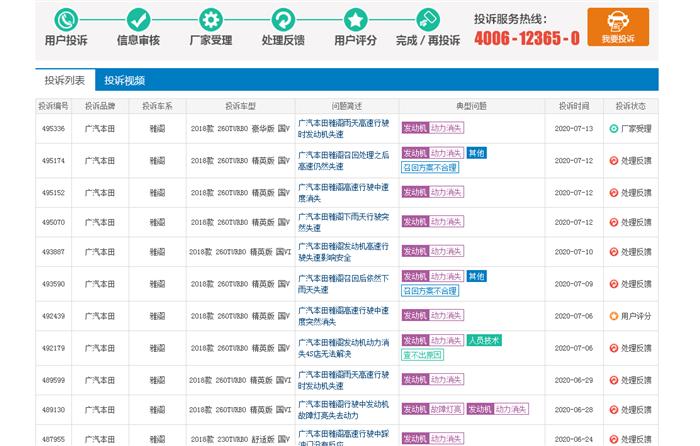
Task: Click the 召回方案不合理 tag in row 495174
Action: [430, 168]
